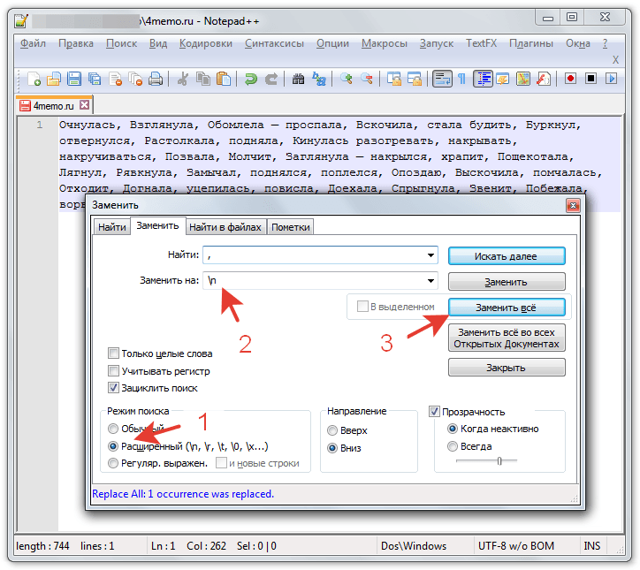Toggle word wrap toolbar icon
The height and width of the screenshot is (570, 640).
442,78
